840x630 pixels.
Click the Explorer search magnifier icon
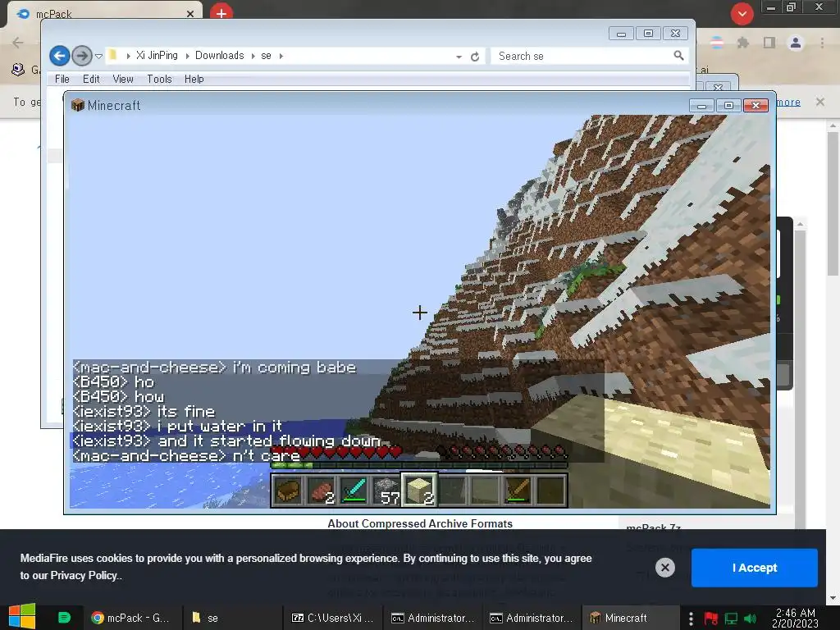pyautogui.click(x=678, y=56)
